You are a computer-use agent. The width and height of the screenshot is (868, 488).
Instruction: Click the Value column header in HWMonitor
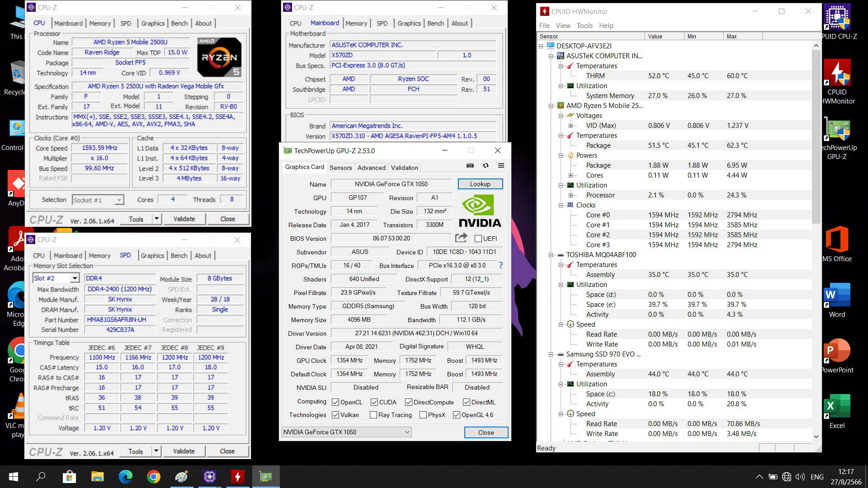point(664,36)
